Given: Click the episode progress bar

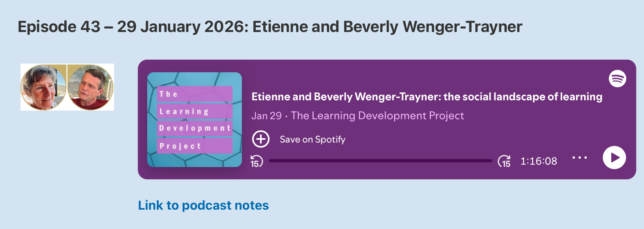Looking at the screenshot, I should pyautogui.click(x=380, y=161).
